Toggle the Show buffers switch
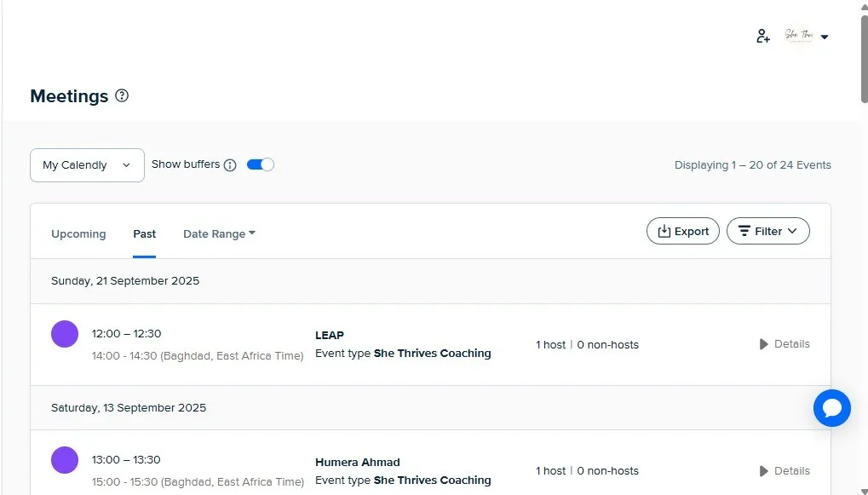This screenshot has width=868, height=495. [261, 164]
